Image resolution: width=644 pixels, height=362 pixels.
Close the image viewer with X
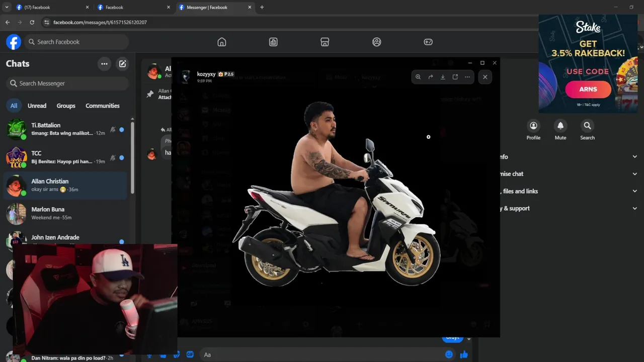(x=485, y=77)
